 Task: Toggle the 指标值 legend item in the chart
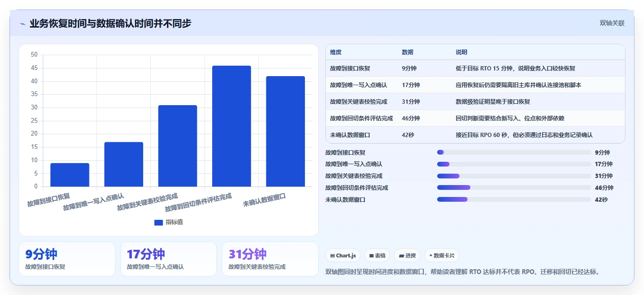(168, 222)
